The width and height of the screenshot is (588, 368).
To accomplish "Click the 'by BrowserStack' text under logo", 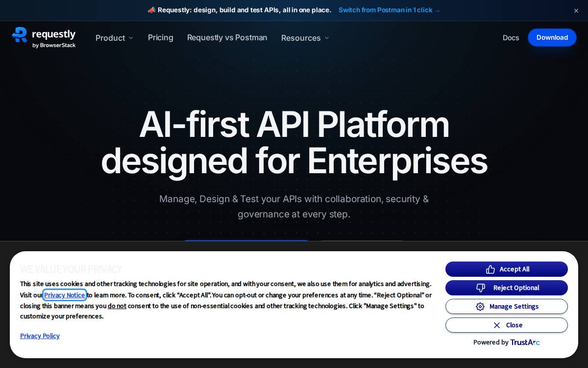I will [54, 45].
